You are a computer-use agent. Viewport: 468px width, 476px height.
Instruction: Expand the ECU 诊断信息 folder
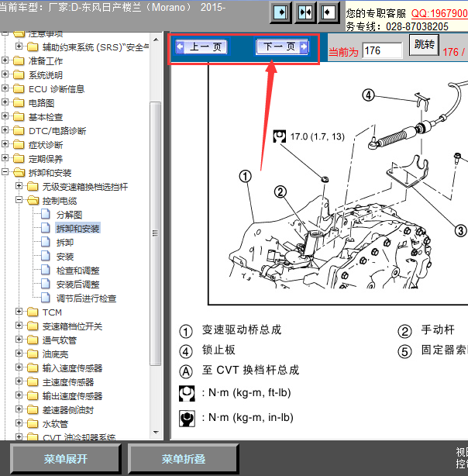pyautogui.click(x=5, y=88)
